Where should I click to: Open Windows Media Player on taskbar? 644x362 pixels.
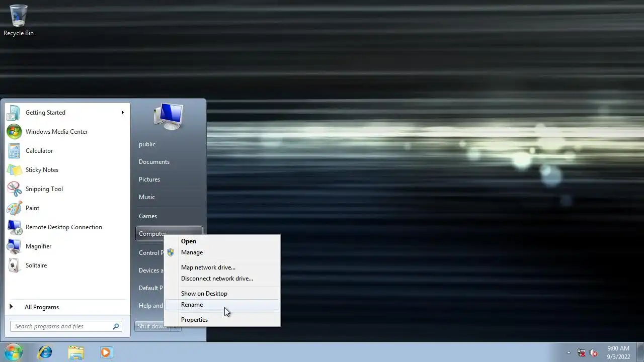point(106,352)
